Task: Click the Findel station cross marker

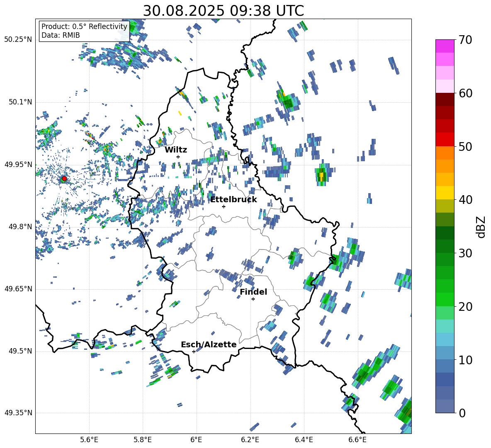Action: point(253,299)
